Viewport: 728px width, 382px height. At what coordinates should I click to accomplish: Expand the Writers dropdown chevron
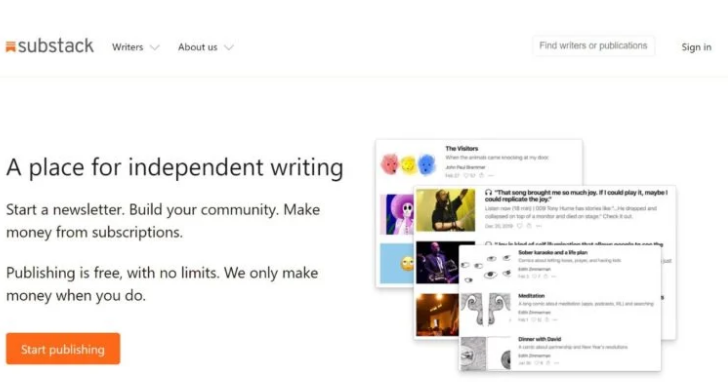[x=155, y=47]
